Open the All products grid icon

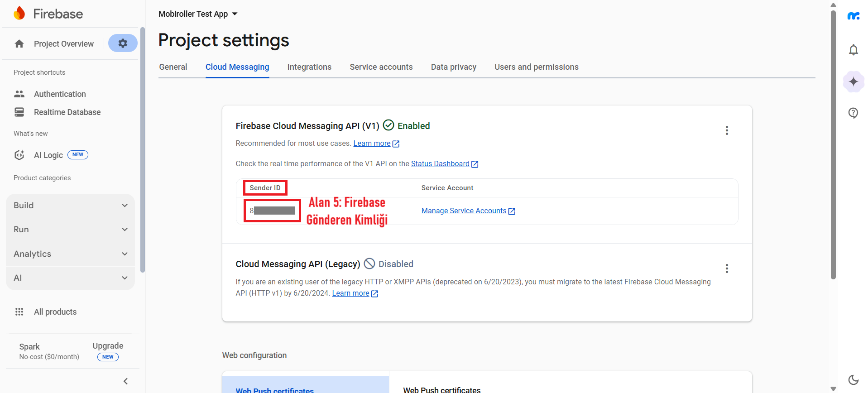coord(19,312)
